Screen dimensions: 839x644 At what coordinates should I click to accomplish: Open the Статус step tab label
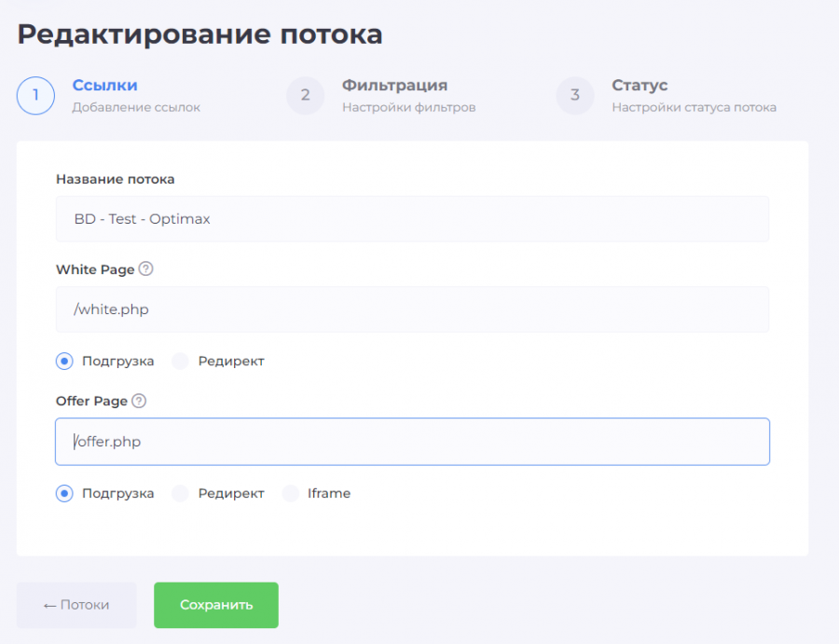click(640, 85)
